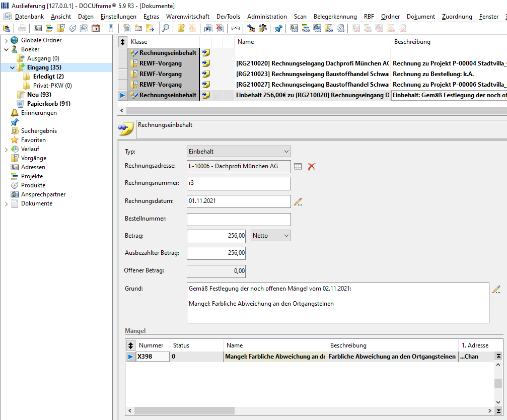This screenshot has height=420, width=507.
Task: Open Ansprechpartner in the sidebar
Action: 43,194
